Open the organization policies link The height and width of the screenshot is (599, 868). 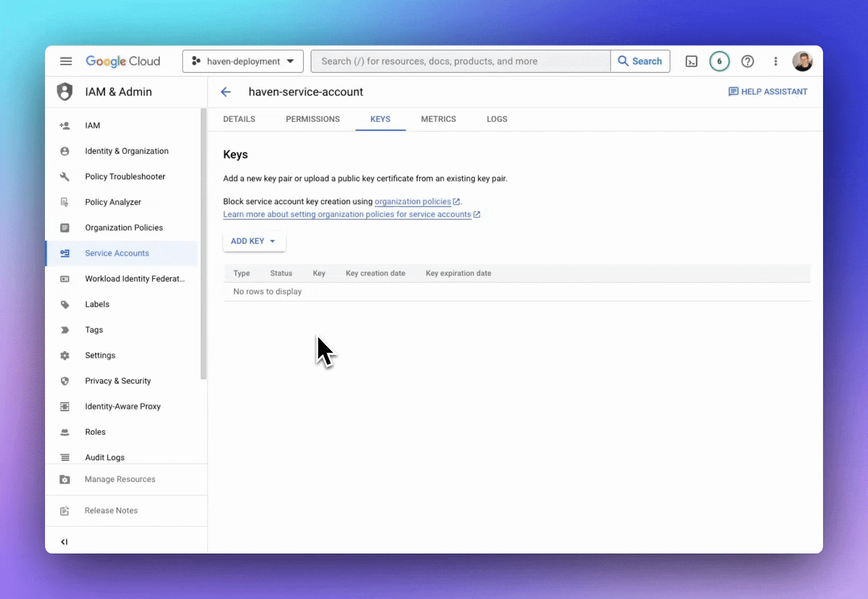[x=413, y=202]
